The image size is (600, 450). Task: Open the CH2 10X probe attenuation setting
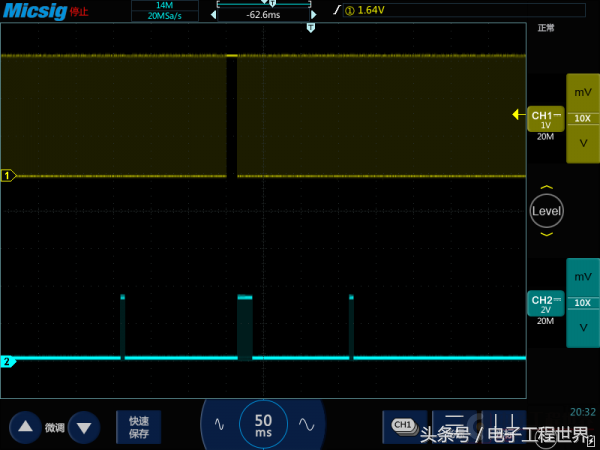(583, 303)
